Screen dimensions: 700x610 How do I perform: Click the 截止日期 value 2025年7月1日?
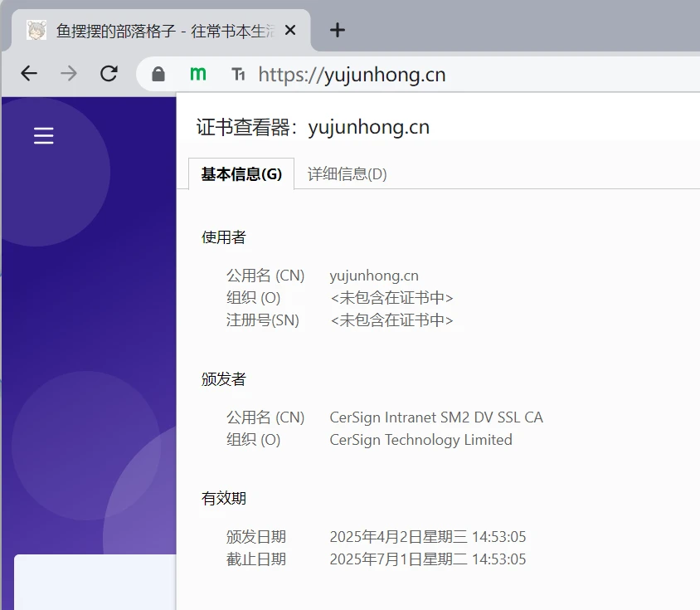pyautogui.click(x=427, y=559)
